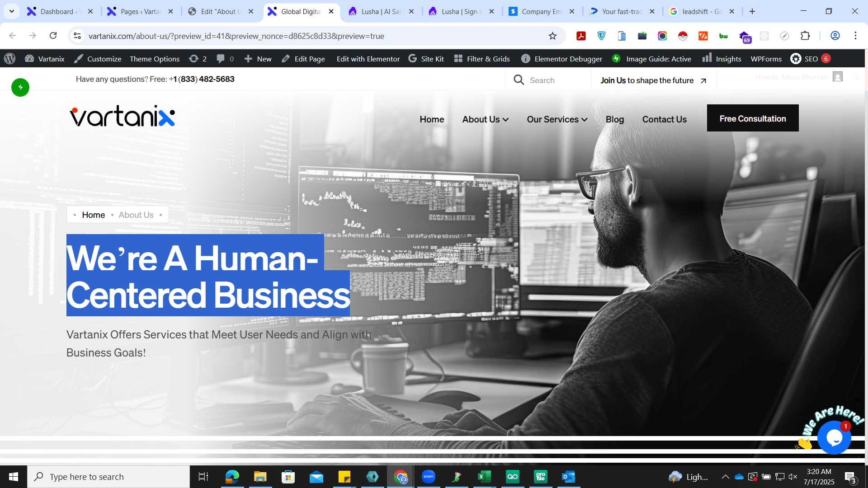
Task: Switch to the Company Email tab
Action: 542,11
